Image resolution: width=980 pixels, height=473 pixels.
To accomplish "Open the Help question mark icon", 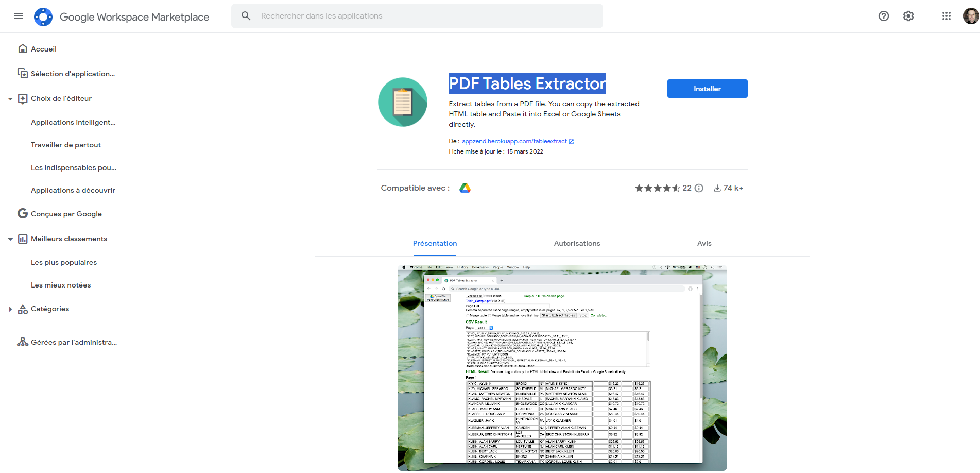I will 884,16.
